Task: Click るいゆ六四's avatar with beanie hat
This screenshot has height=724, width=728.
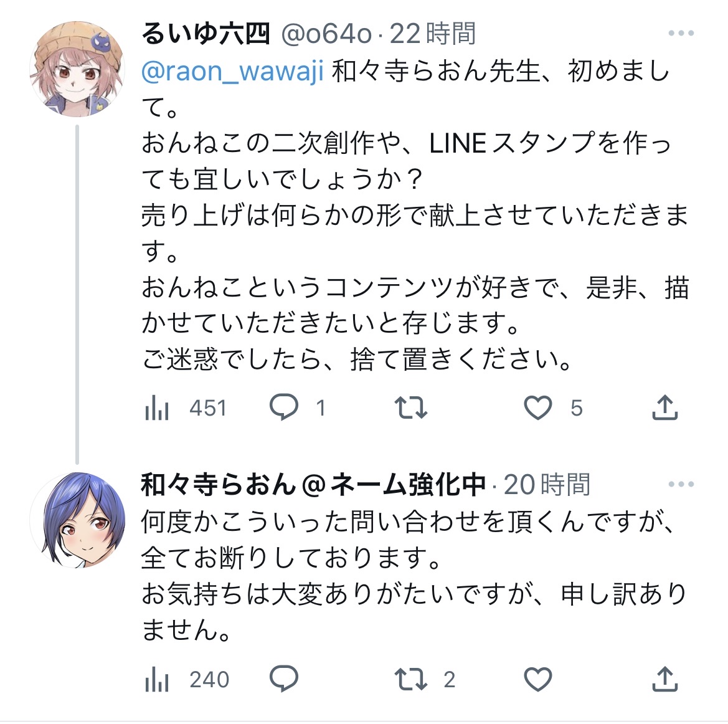Action: [x=77, y=70]
